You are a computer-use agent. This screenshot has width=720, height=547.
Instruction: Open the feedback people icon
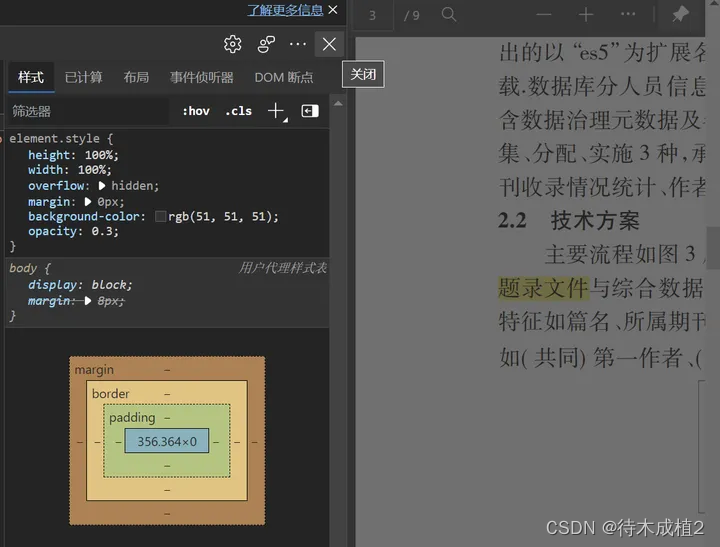[266, 44]
